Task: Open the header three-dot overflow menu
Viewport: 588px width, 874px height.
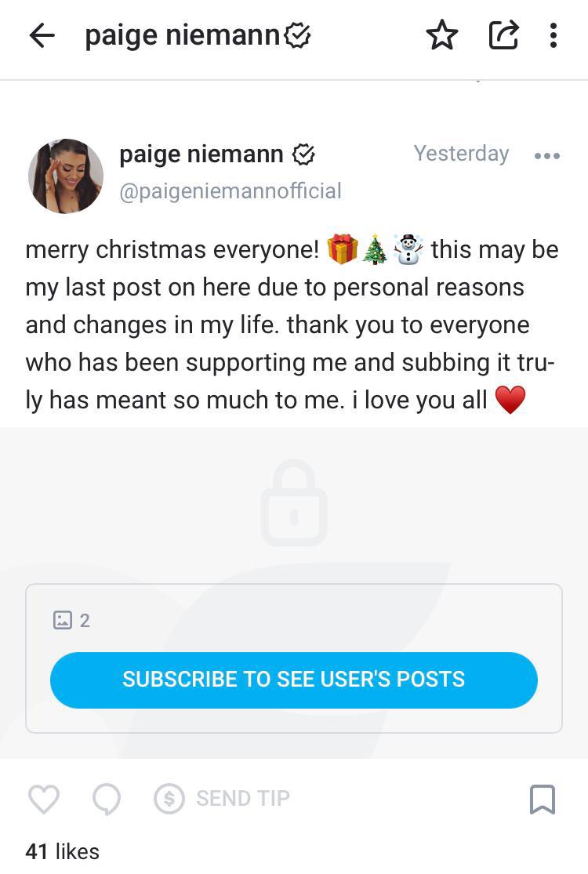Action: pyautogui.click(x=553, y=36)
